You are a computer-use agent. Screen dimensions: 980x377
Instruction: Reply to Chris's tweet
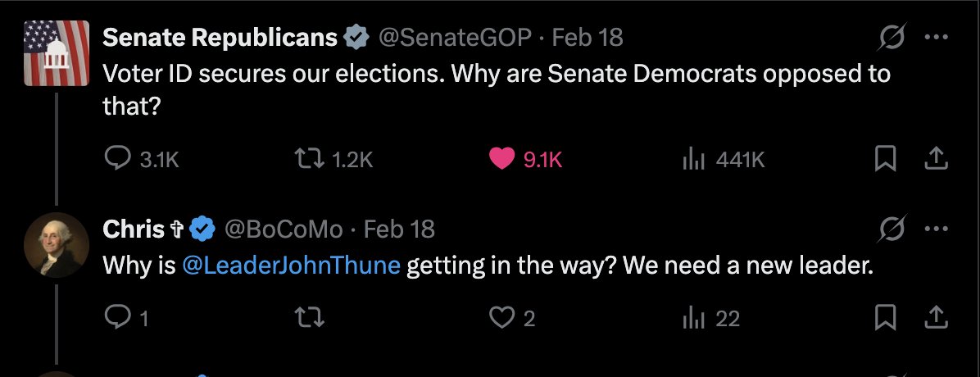coord(125,318)
